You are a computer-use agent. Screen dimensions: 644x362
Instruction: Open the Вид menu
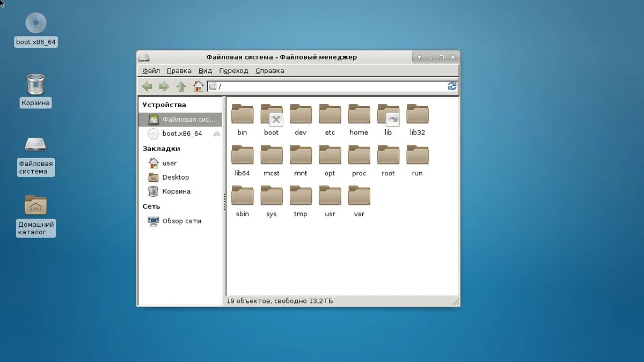pyautogui.click(x=205, y=71)
